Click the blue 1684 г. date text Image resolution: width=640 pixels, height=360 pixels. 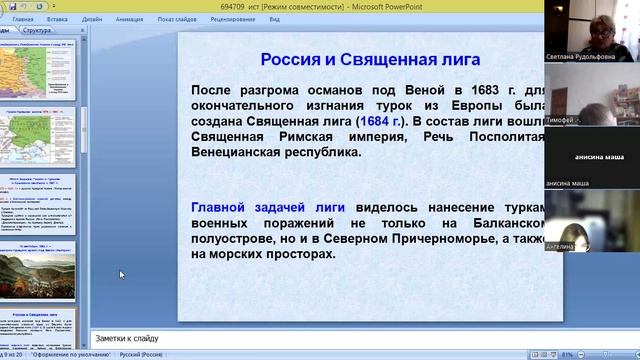(380, 121)
